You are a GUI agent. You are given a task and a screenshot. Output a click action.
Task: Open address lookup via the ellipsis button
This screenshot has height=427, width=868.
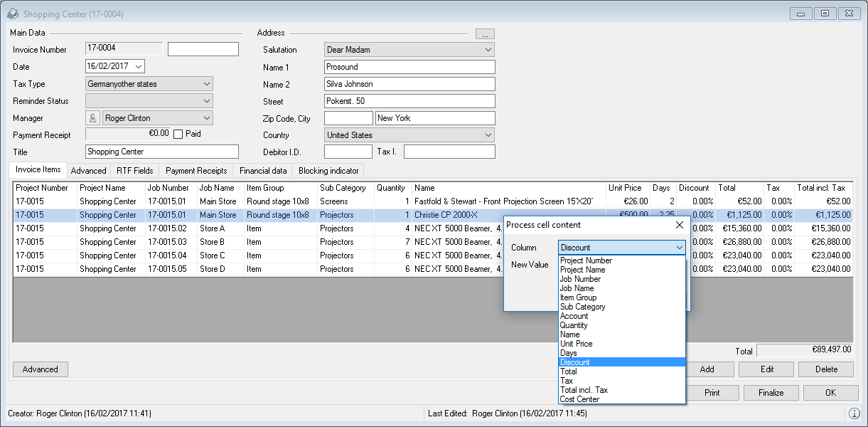485,33
